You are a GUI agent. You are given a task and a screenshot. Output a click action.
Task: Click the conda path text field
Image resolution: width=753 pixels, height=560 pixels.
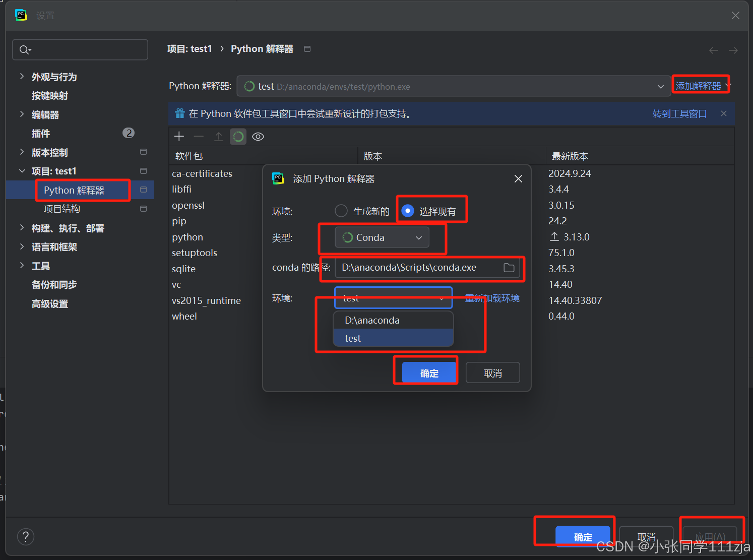427,268
